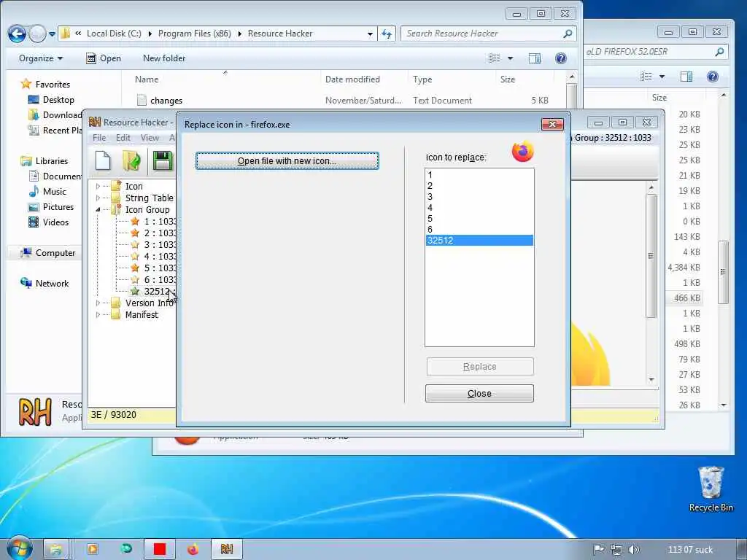
Task: Click New folder in Explorer toolbar
Action: coord(164,58)
